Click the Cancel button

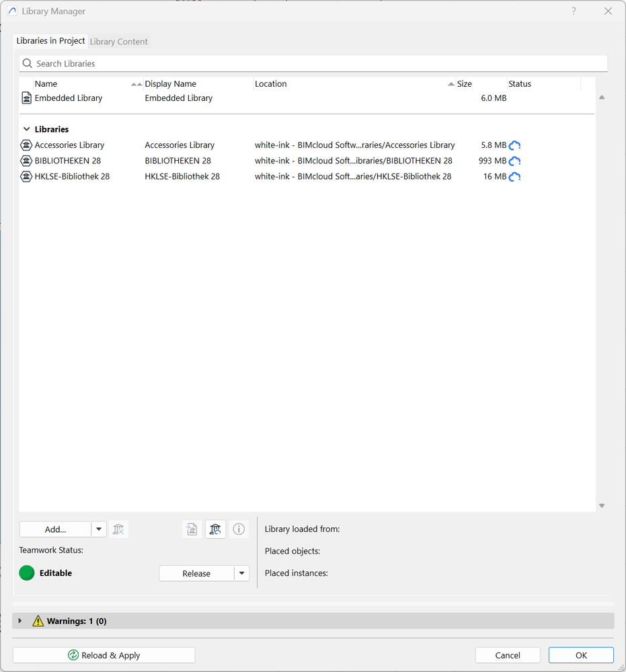(508, 655)
